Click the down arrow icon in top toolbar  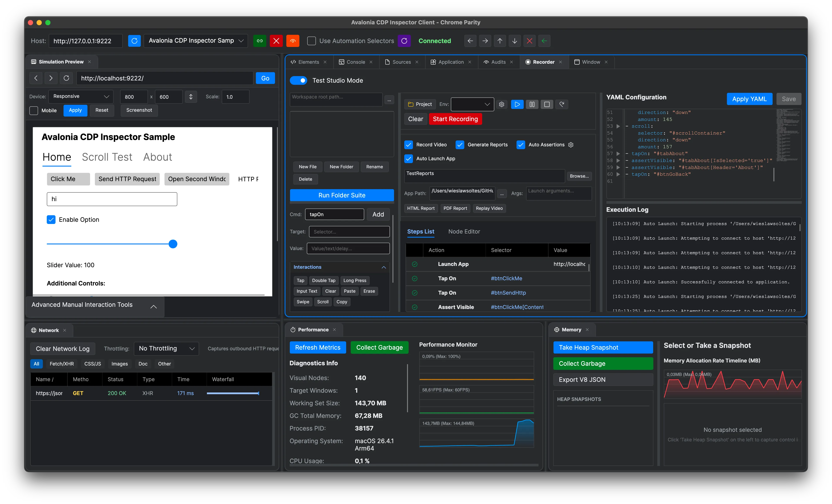click(x=515, y=41)
